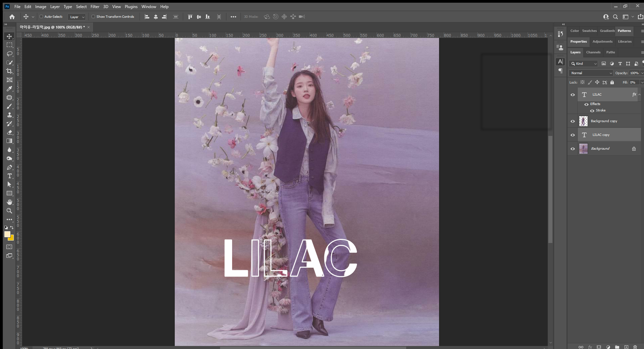Select the Gradient tool

9,141
